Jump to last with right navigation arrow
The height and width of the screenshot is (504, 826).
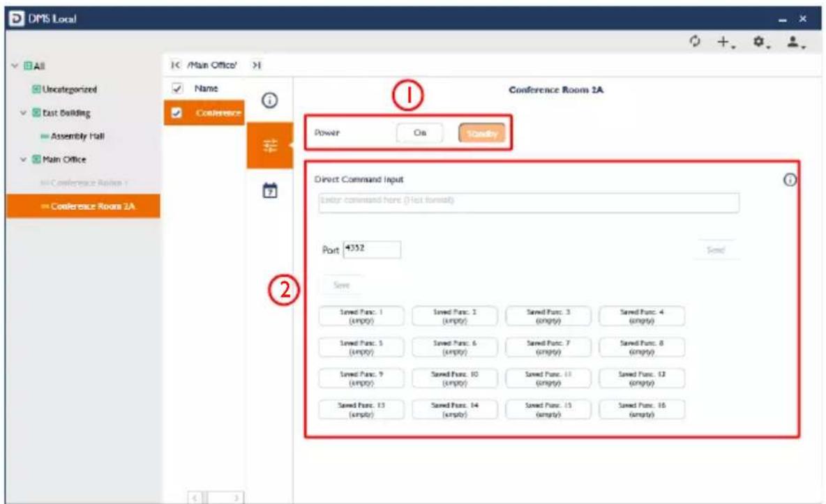tap(257, 65)
